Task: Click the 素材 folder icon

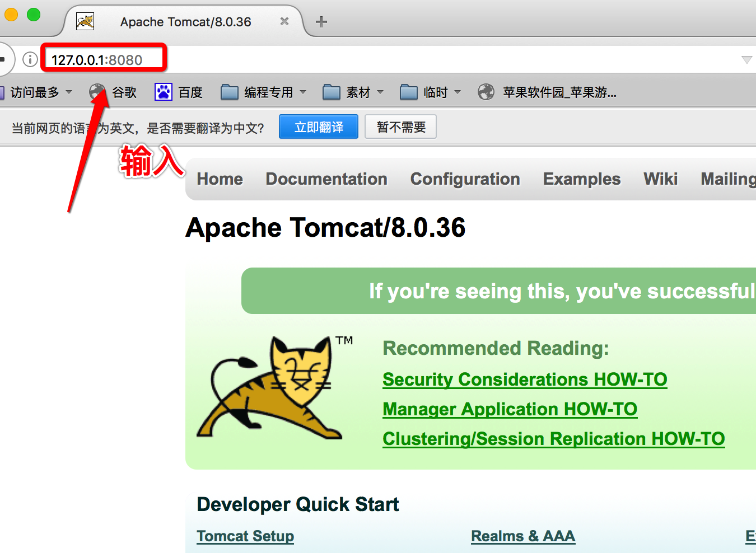Action: point(332,92)
